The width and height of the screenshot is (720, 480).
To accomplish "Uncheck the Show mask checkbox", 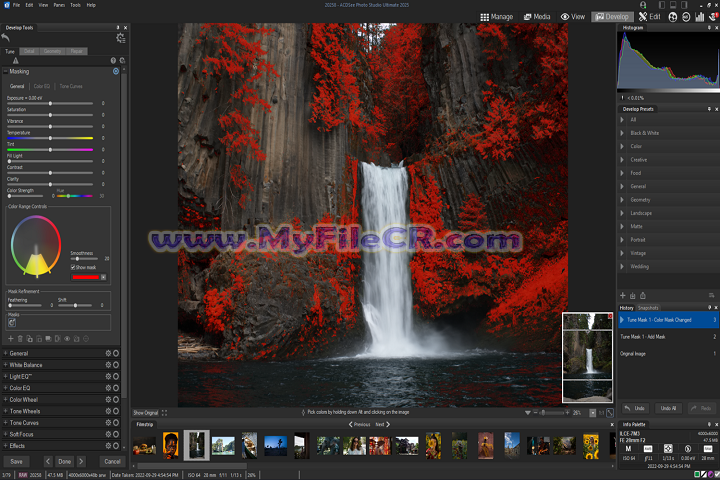I will coord(73,267).
